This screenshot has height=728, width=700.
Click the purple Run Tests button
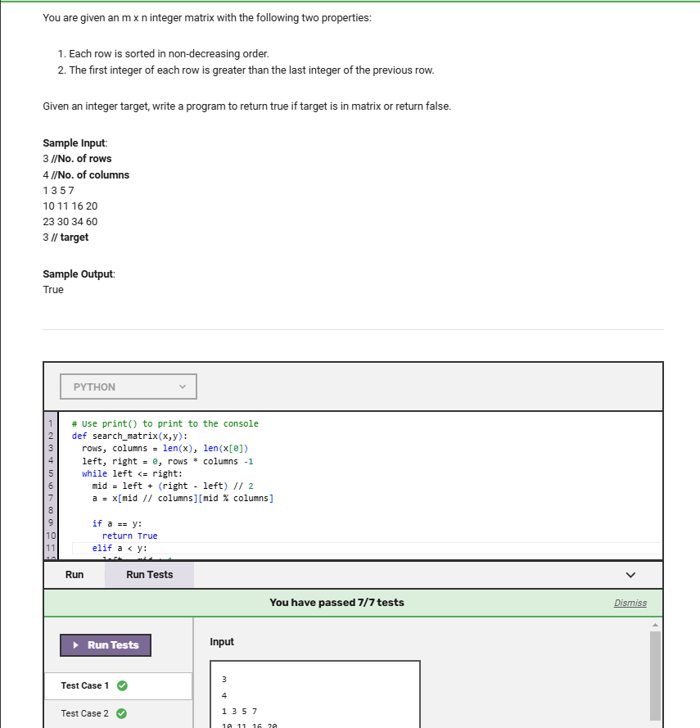(x=106, y=645)
